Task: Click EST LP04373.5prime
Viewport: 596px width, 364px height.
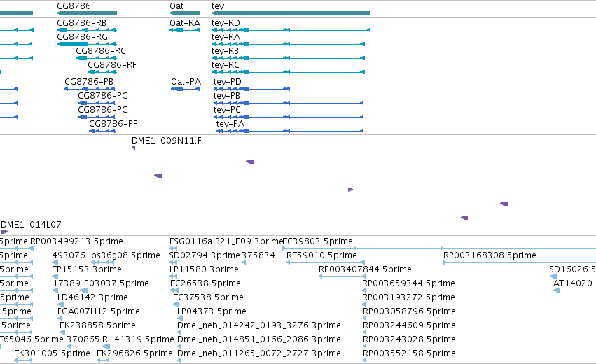Action: [x=212, y=311]
